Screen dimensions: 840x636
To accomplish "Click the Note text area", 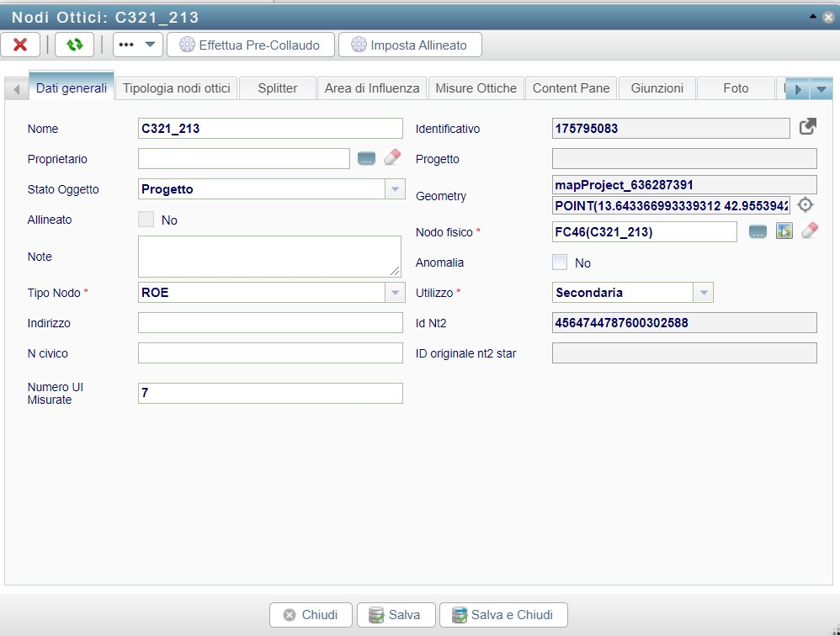I will (x=269, y=257).
